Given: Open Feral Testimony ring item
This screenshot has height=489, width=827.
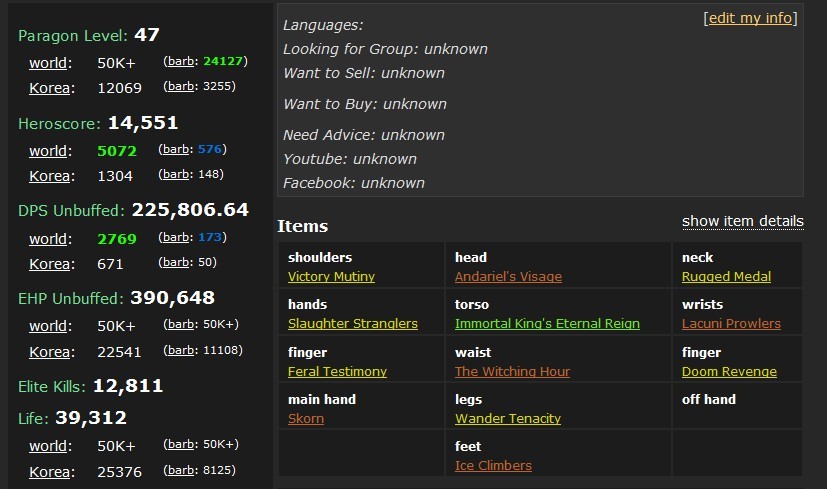Looking at the screenshot, I should [x=338, y=371].
